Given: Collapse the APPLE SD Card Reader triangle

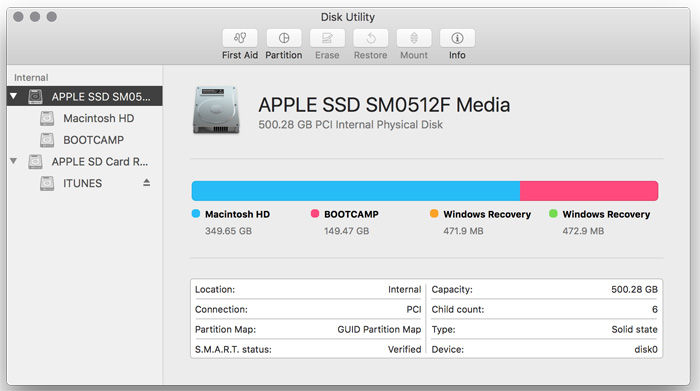Looking at the screenshot, I should point(14,161).
